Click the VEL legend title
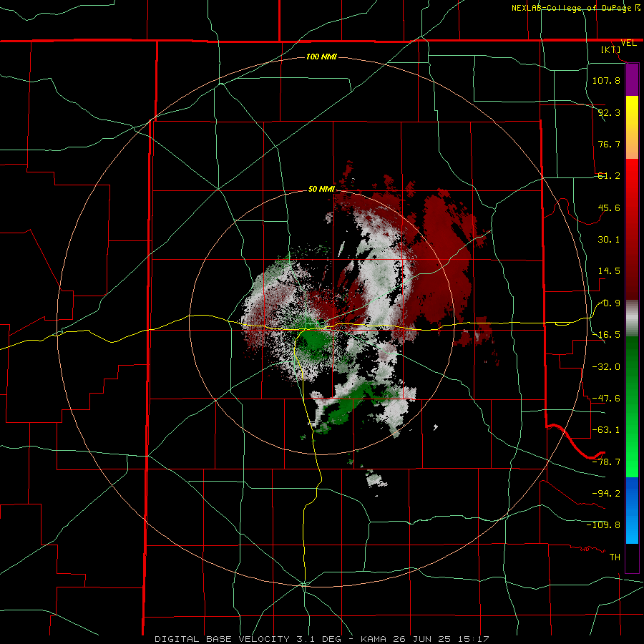The height and width of the screenshot is (644, 644). tap(628, 43)
